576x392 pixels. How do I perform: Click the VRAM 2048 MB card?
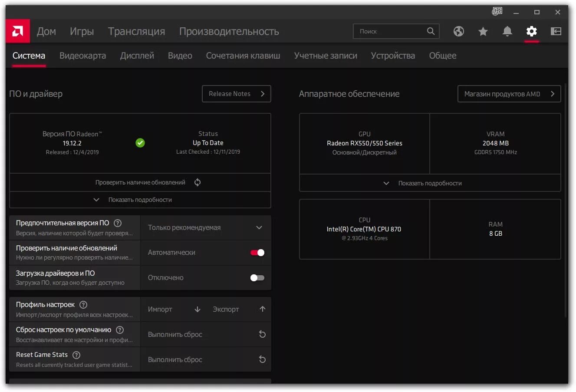pyautogui.click(x=495, y=143)
